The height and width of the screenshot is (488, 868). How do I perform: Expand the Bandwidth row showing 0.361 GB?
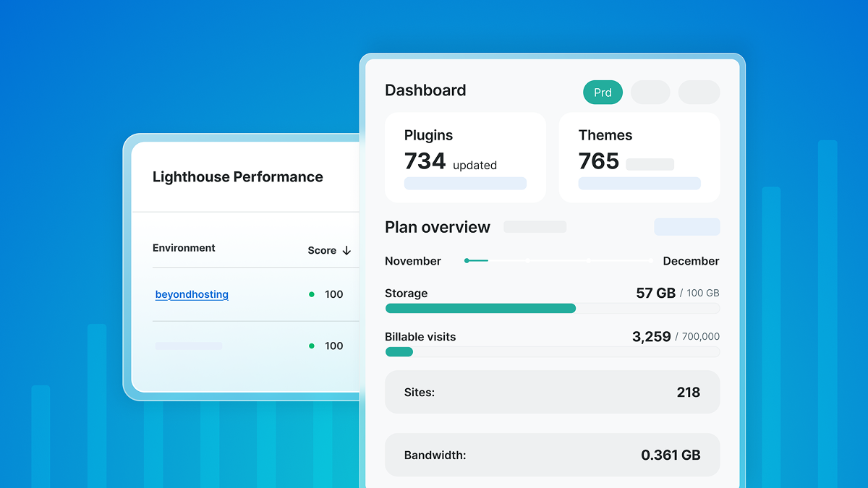[x=552, y=455]
